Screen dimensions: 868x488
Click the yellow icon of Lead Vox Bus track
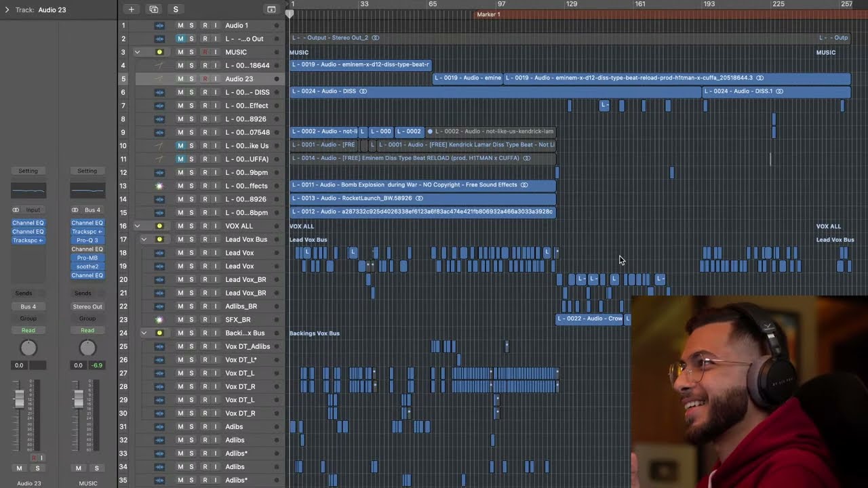[x=159, y=239]
